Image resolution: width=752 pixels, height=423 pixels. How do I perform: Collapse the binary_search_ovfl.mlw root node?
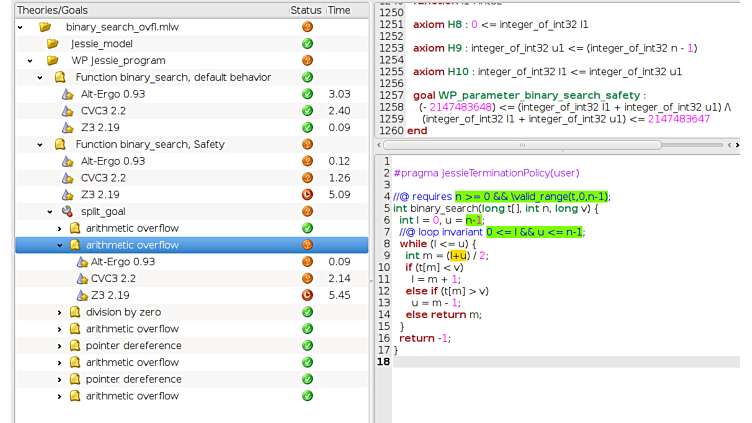coord(21,27)
